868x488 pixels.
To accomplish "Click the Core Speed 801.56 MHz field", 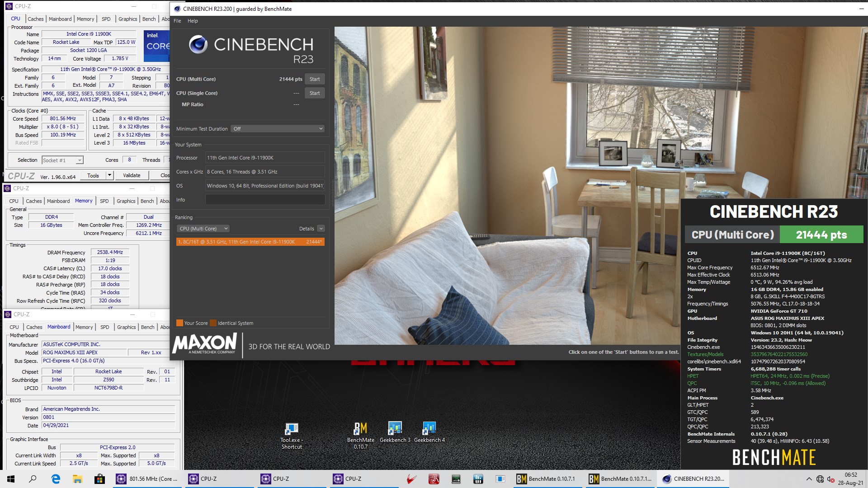I will [63, 118].
